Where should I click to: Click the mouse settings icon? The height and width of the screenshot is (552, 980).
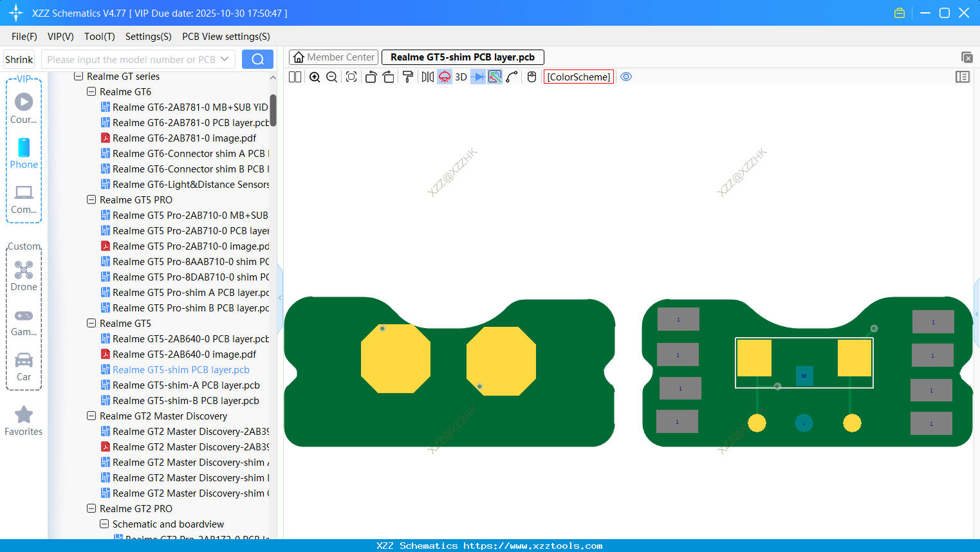[x=532, y=77]
